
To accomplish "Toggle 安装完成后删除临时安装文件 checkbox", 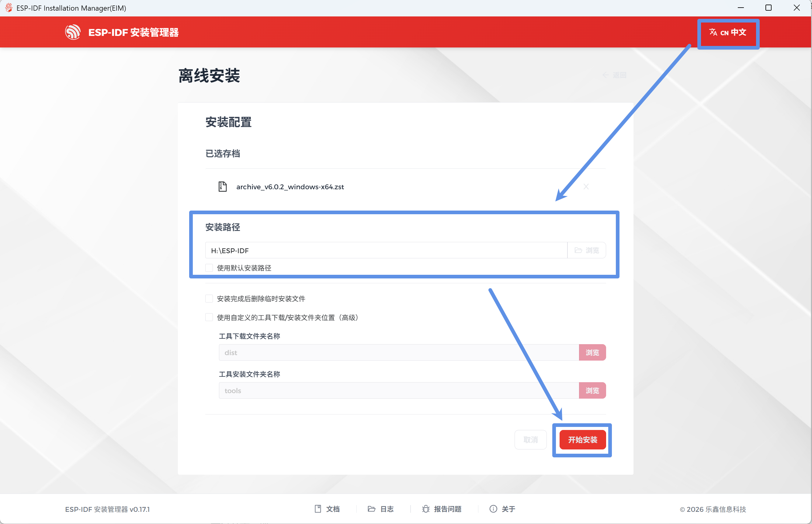I will coord(209,299).
